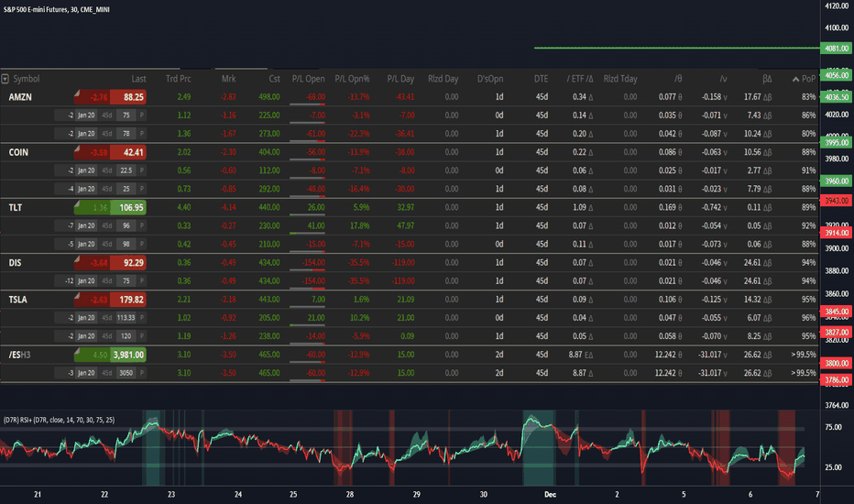
Task: Sort by the P/L Day column header
Action: point(400,79)
